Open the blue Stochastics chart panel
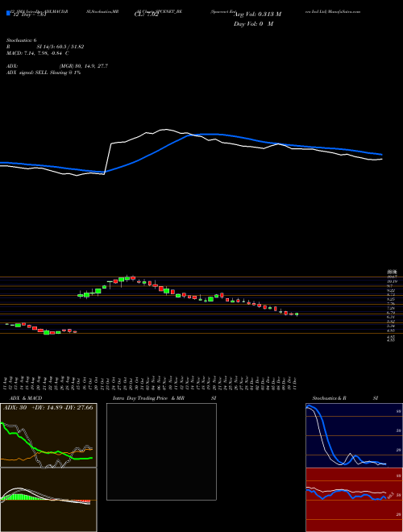Image resolution: width=403 pixels, height=532 pixels. click(354, 435)
